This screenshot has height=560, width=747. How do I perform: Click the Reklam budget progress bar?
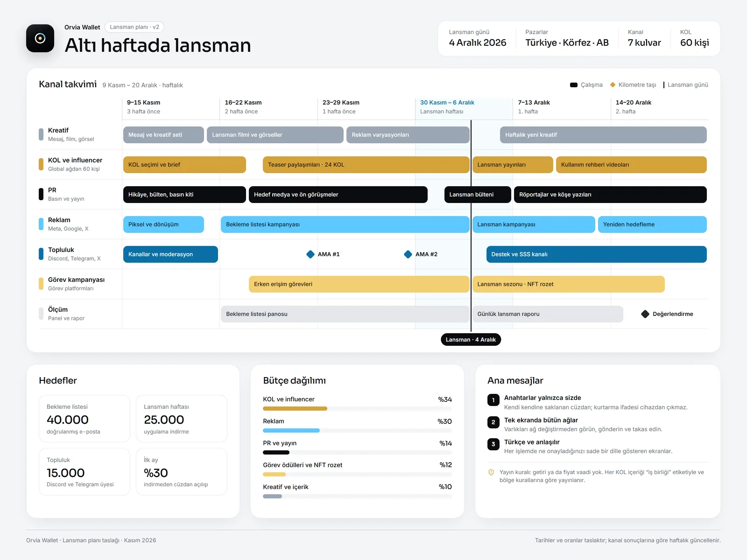click(x=357, y=430)
